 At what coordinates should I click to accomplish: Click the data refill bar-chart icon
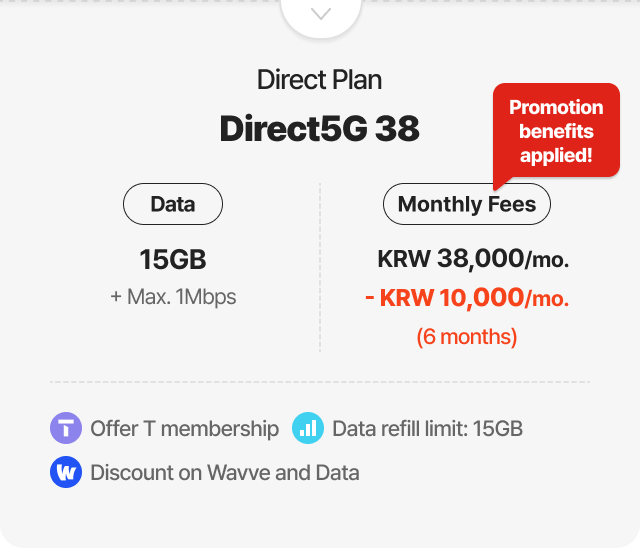pyautogui.click(x=308, y=429)
